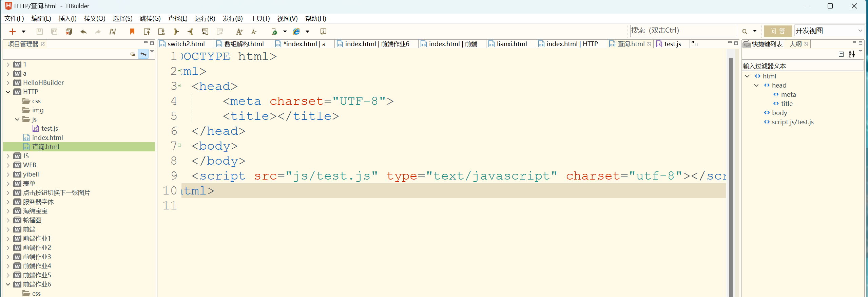Click the back to last edit location icon
Image resolution: width=868 pixels, height=297 pixels.
click(x=205, y=32)
